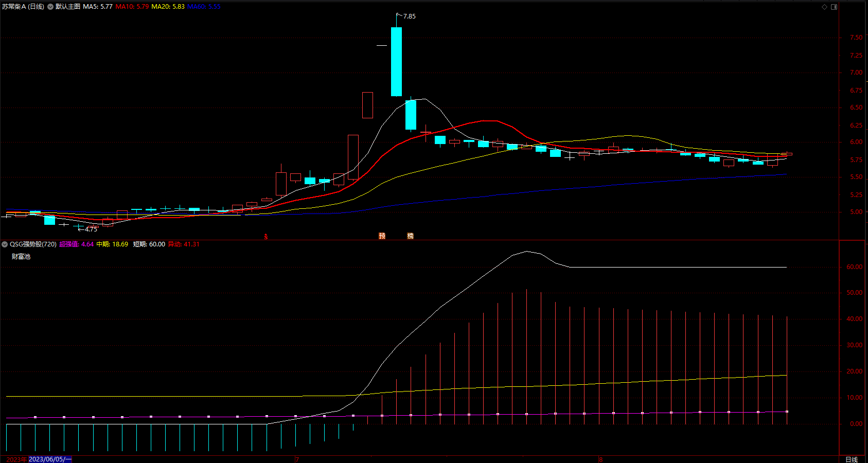Click the 2023年 year label

[16, 459]
